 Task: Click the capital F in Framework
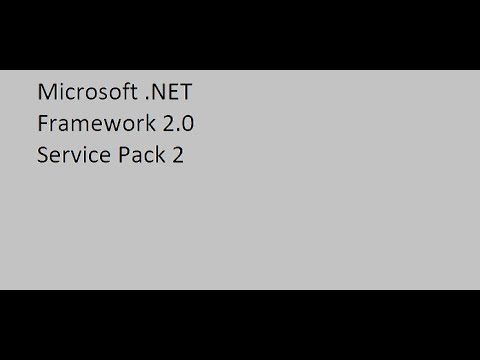click(x=42, y=123)
